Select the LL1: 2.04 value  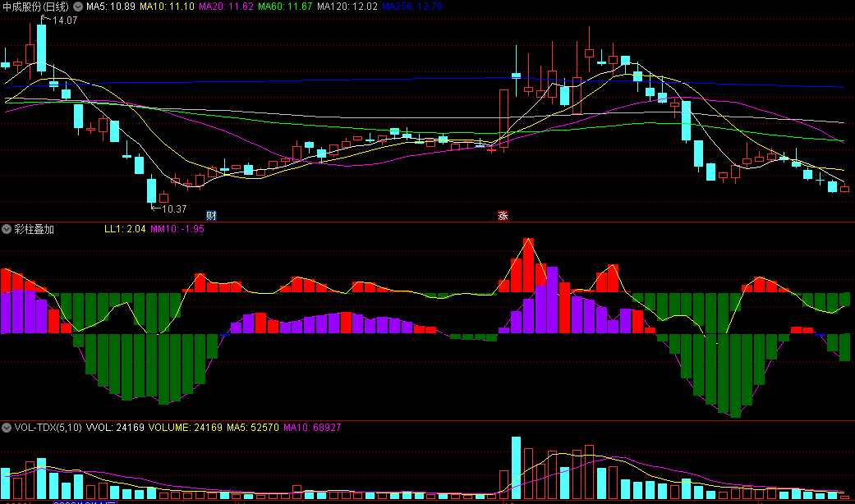[125, 229]
